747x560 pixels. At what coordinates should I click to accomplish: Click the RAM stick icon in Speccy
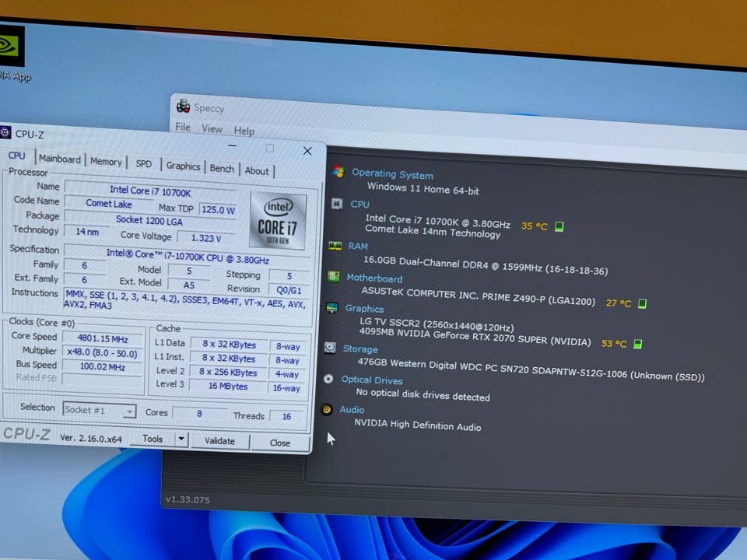335,246
